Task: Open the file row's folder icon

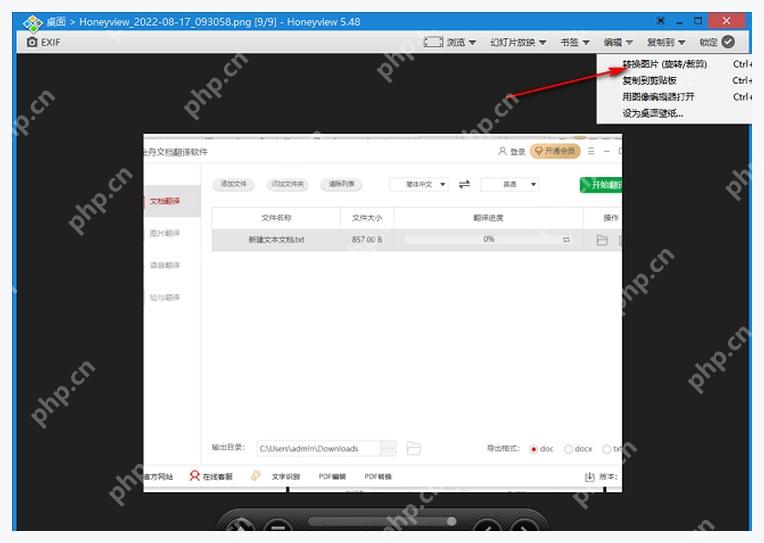Action: (x=602, y=240)
